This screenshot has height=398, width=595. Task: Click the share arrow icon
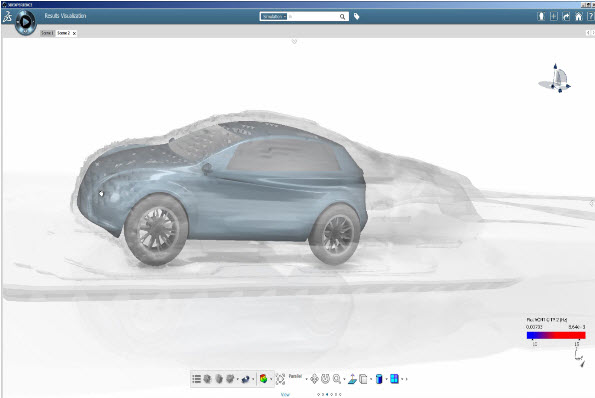point(566,16)
